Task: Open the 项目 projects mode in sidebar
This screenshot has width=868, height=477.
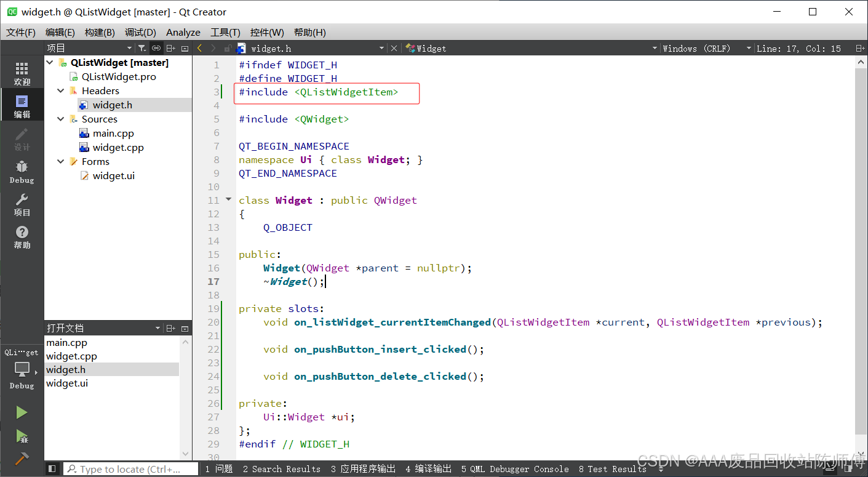Action: coord(22,204)
